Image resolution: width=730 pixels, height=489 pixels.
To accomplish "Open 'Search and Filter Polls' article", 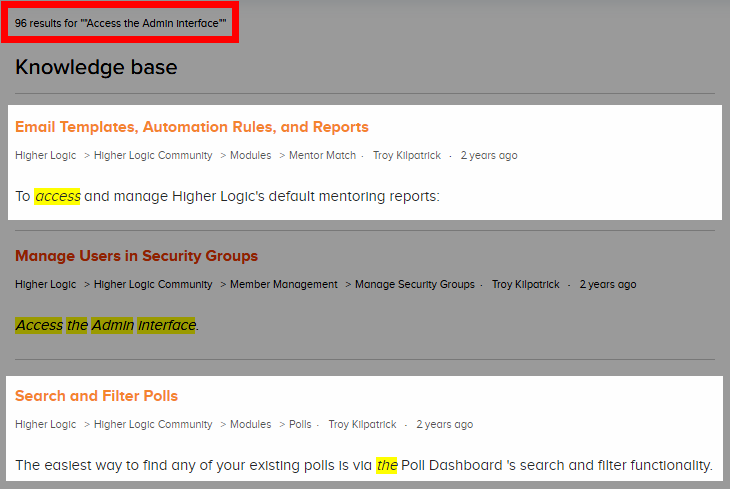I will (x=96, y=396).
